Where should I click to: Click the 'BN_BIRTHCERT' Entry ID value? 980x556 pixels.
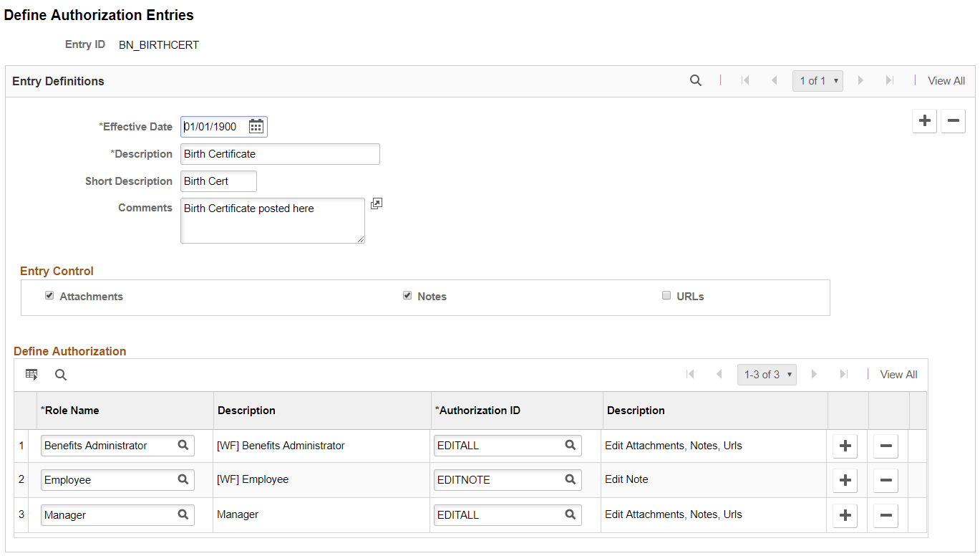[x=159, y=44]
